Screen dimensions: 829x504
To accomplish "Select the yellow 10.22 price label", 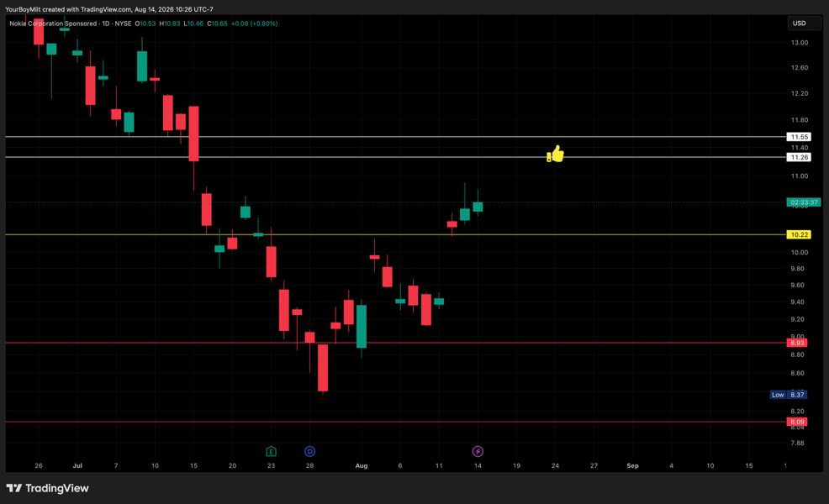I will coord(799,234).
